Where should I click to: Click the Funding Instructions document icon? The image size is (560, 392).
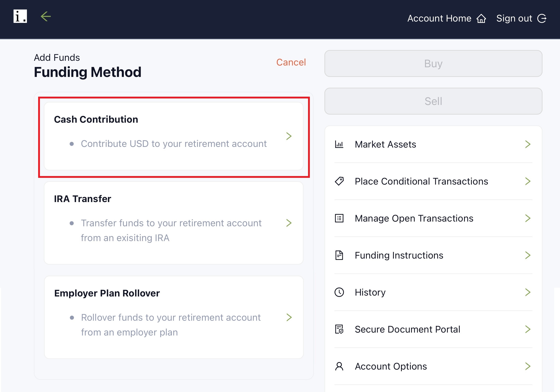(x=339, y=255)
